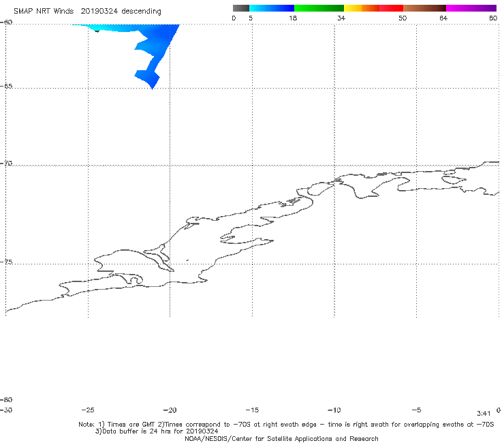Select the gray segment of the color bar

click(x=240, y=8)
